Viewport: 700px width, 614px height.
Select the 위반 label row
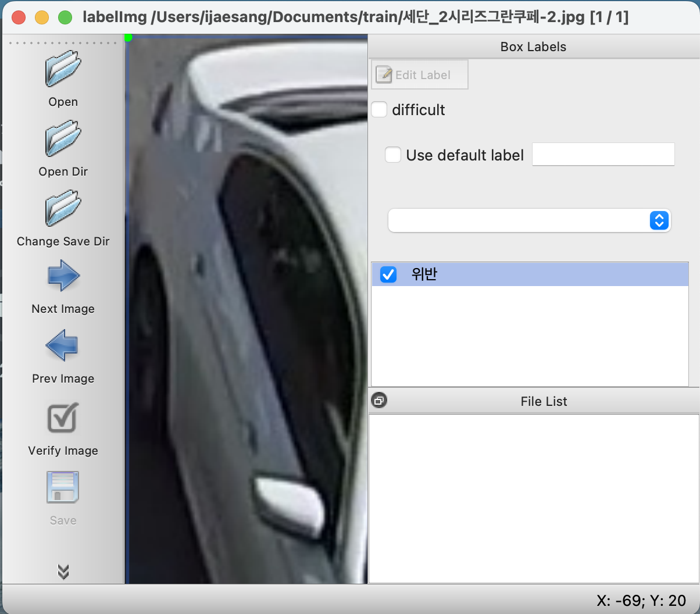click(x=530, y=274)
